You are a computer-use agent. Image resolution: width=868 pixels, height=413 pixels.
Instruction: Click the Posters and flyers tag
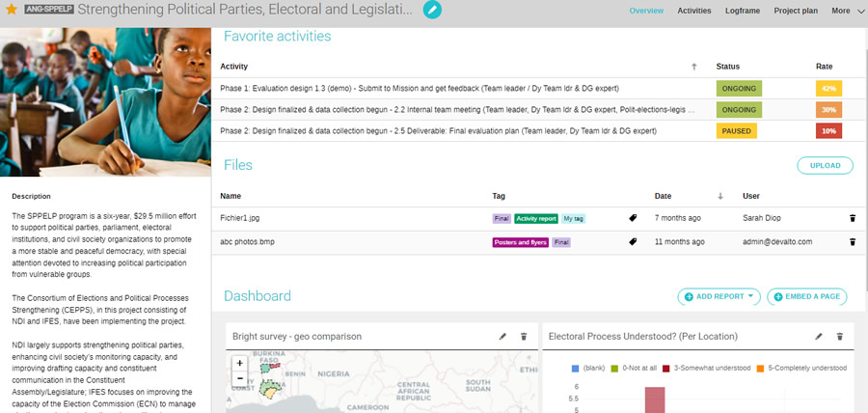pos(520,242)
